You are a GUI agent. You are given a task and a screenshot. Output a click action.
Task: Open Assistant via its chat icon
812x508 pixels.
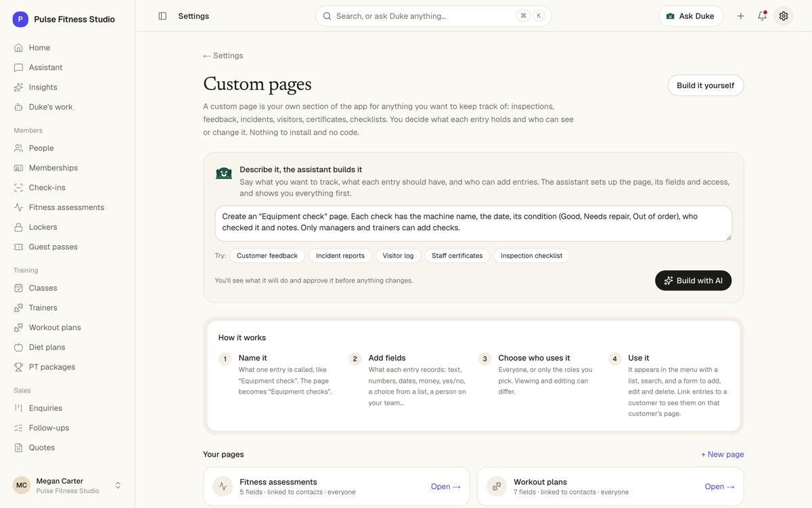pyautogui.click(x=18, y=68)
